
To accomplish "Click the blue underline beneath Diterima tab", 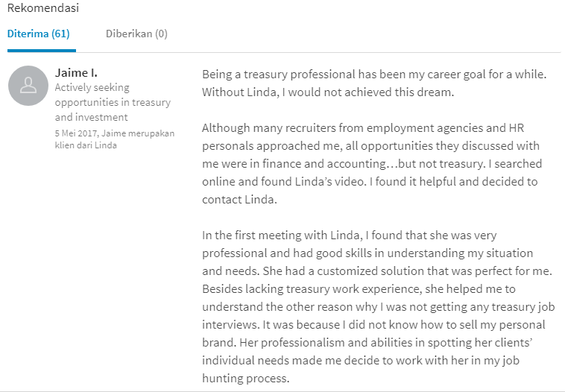I will pos(42,51).
